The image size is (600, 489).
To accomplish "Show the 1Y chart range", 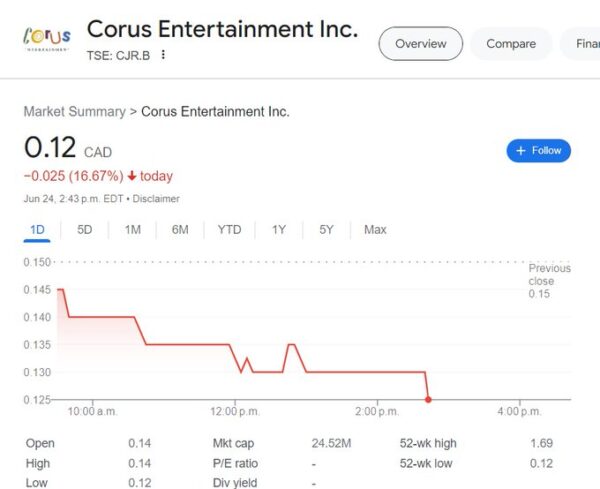I will (x=279, y=230).
